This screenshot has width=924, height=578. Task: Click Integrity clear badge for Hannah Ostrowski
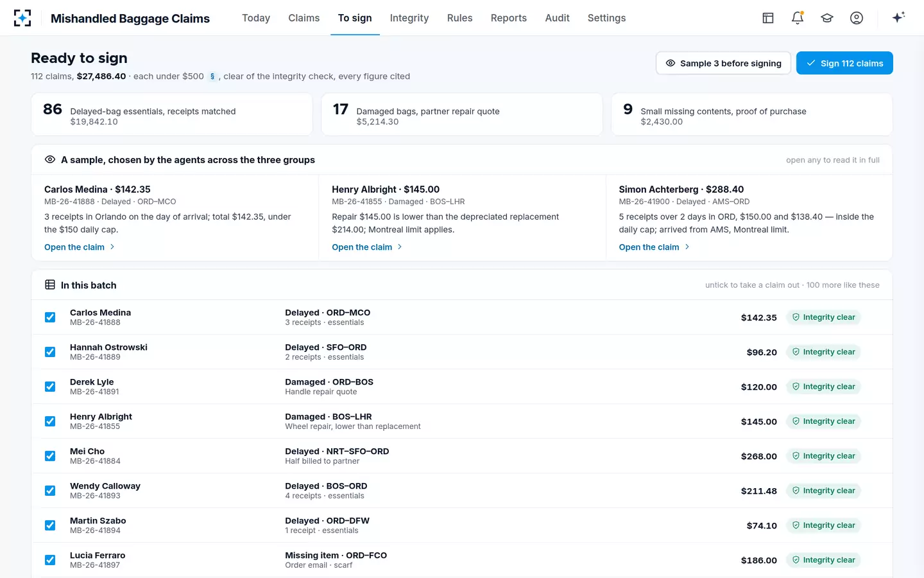[x=823, y=352]
